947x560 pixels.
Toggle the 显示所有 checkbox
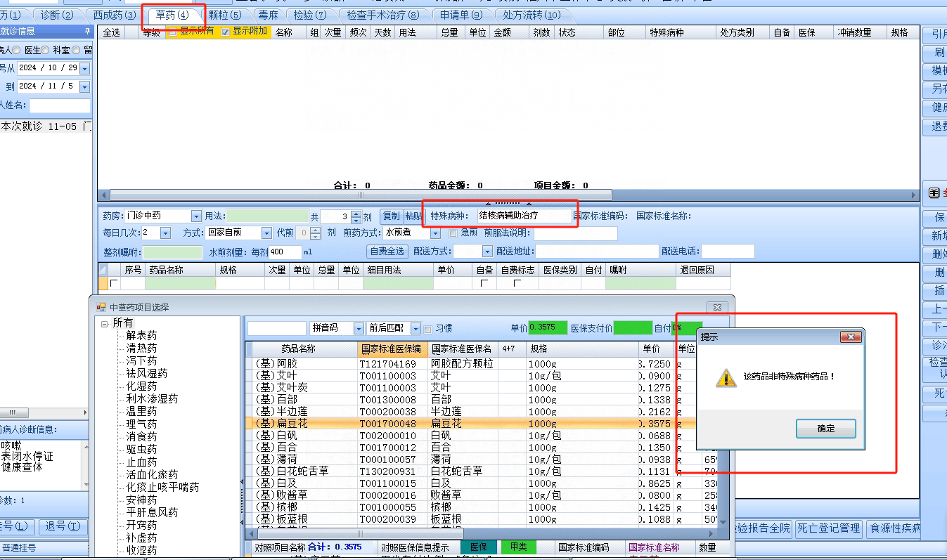click(x=173, y=32)
